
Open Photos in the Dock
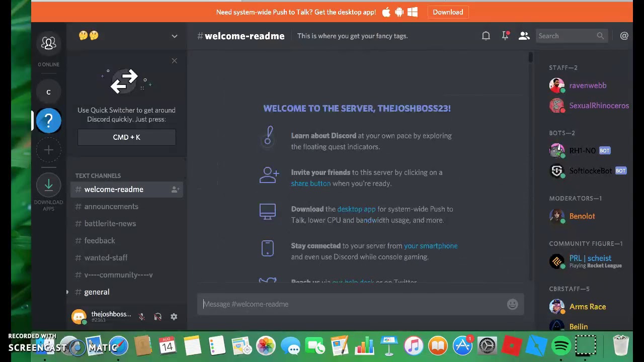266,346
